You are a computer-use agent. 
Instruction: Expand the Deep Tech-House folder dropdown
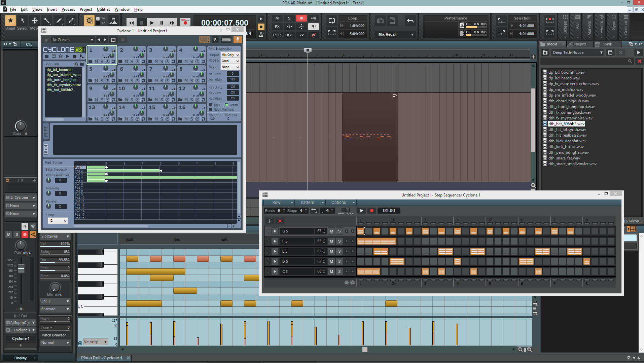(x=601, y=53)
